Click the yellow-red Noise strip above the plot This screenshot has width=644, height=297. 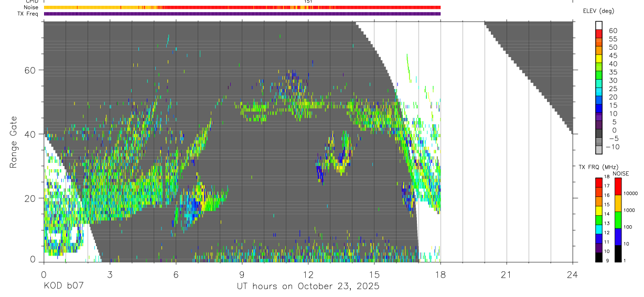[x=242, y=7]
